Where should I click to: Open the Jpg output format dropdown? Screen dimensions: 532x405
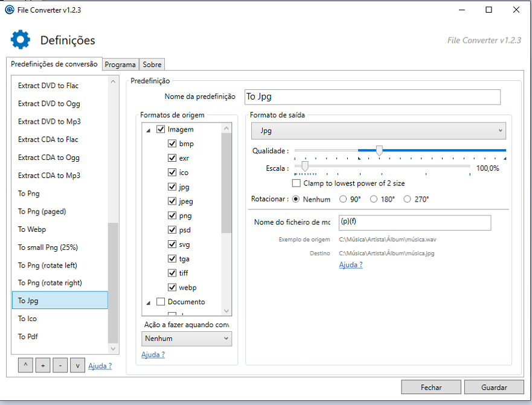click(x=379, y=130)
